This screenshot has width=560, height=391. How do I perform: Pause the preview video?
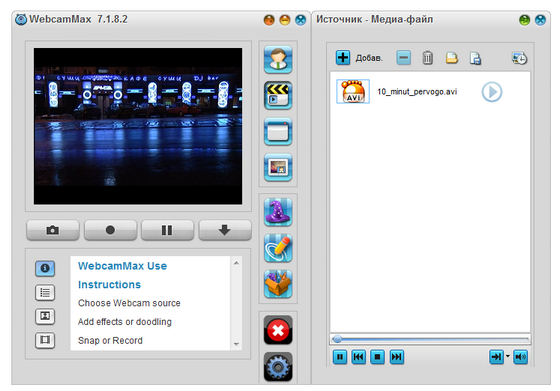[168, 230]
